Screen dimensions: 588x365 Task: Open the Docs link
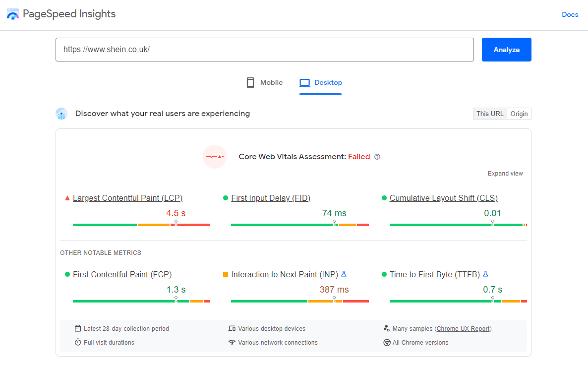click(x=570, y=14)
